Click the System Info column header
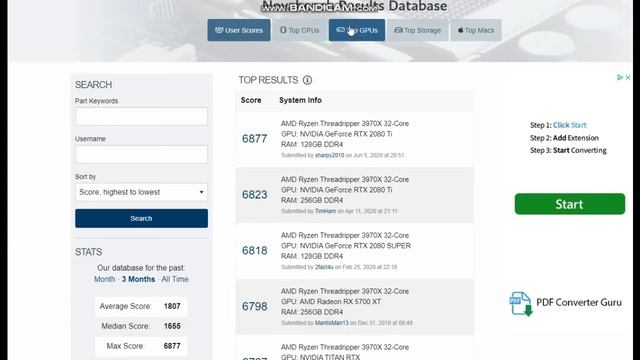This screenshot has height=360, width=640. point(300,100)
